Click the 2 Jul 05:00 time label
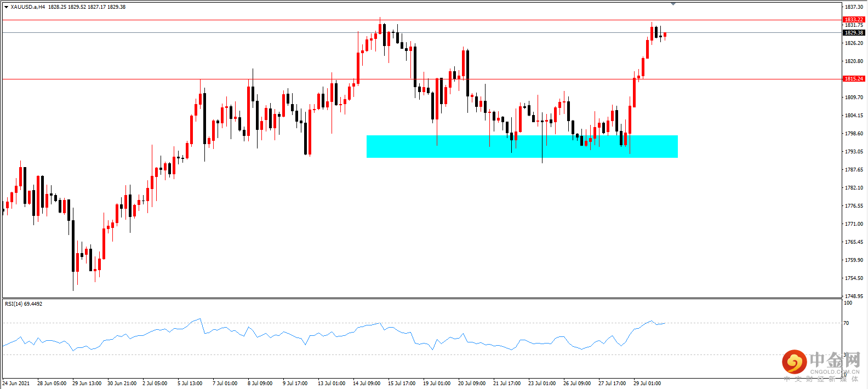 (155, 384)
